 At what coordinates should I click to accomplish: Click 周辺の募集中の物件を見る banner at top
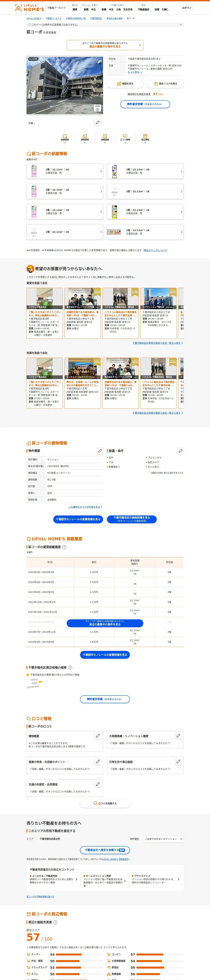[x=105, y=45]
